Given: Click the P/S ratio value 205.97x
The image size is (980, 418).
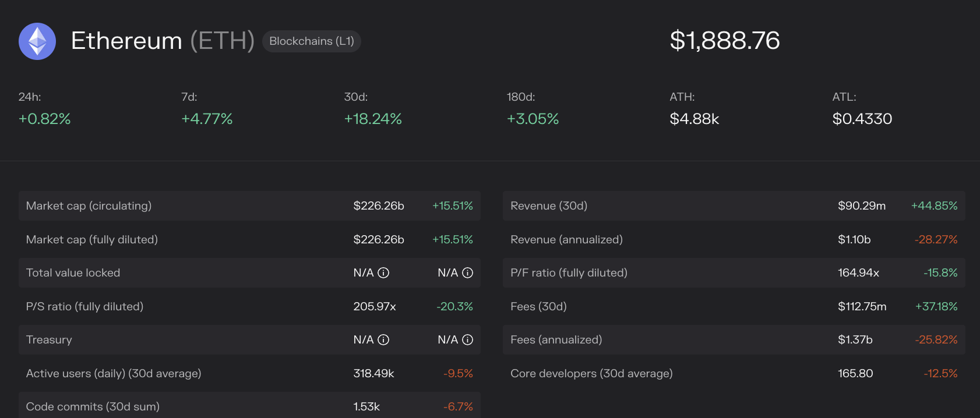Looking at the screenshot, I should point(375,307).
